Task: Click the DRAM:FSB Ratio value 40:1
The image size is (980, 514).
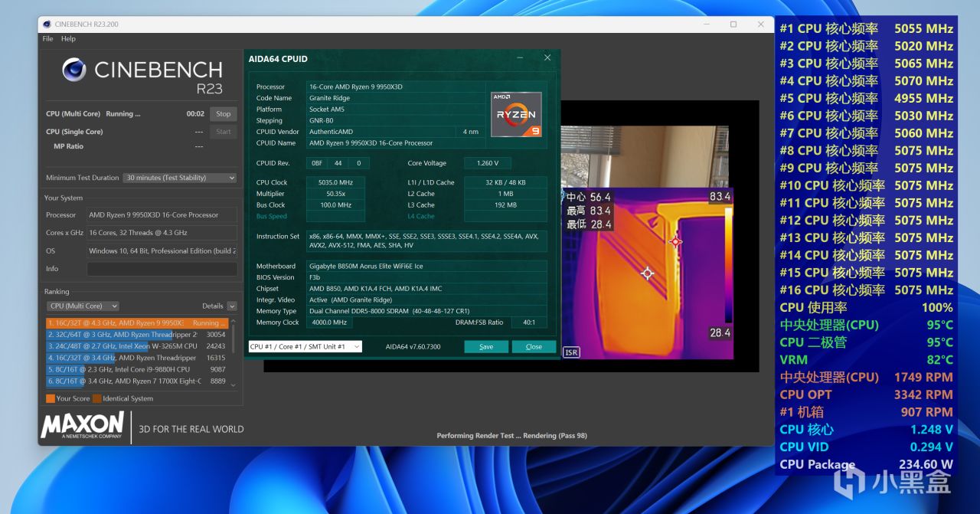Action: pyautogui.click(x=528, y=322)
